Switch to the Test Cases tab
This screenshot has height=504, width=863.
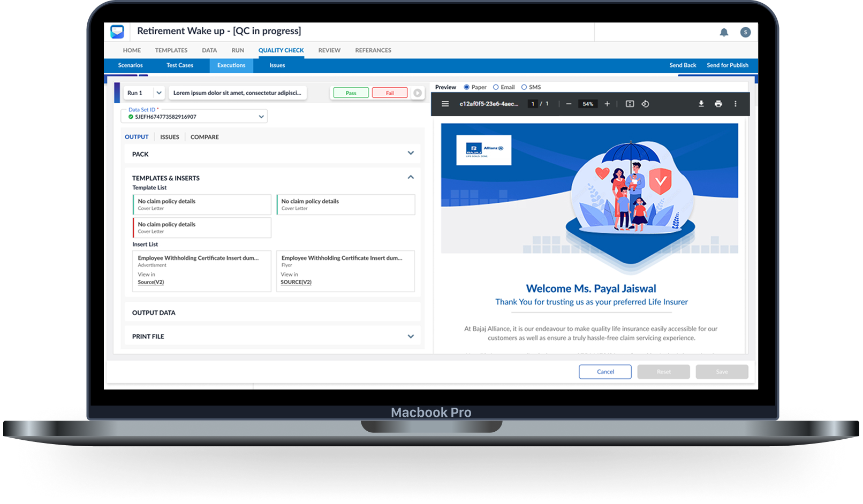[x=179, y=65]
